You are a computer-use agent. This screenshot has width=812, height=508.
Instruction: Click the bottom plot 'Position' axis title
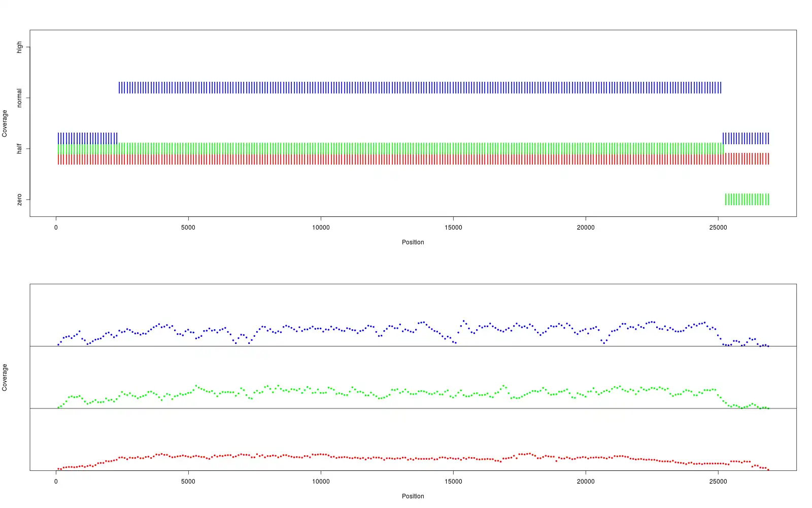click(x=413, y=496)
